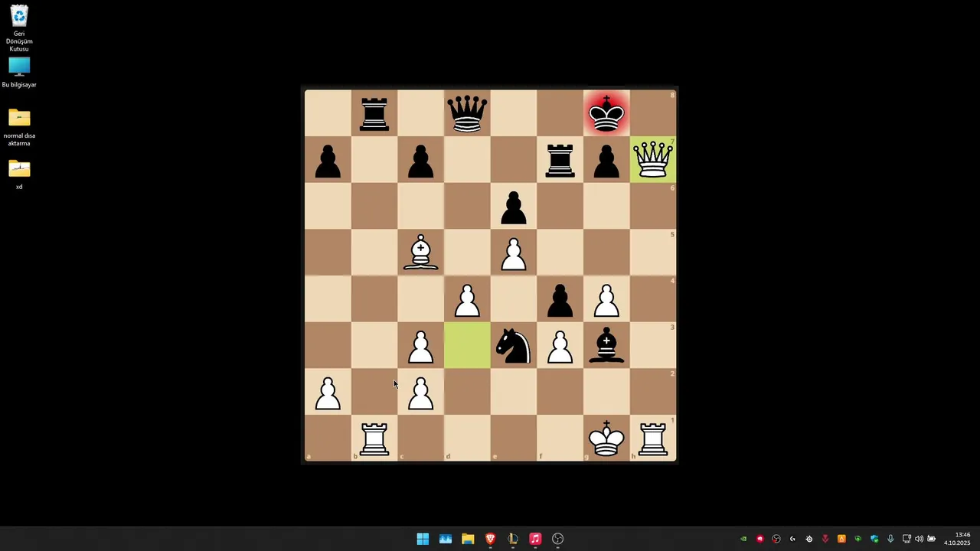980x551 pixels.
Task: Click the white rook on b1
Action: pyautogui.click(x=374, y=439)
